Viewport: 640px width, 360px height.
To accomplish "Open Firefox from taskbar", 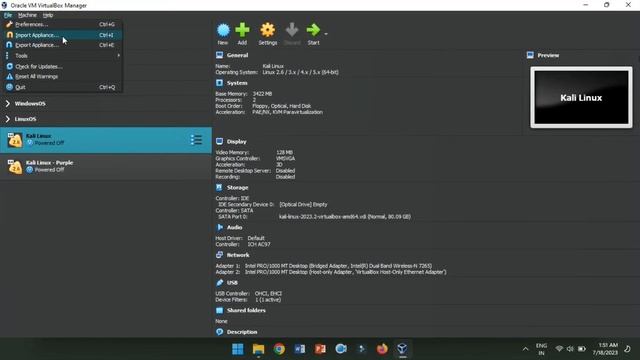I will 382,349.
